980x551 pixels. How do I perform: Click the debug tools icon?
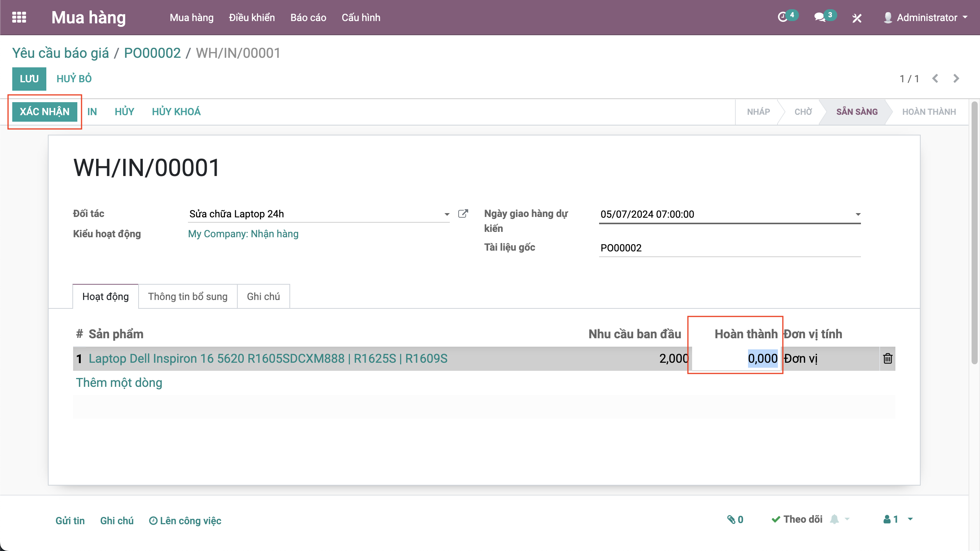[857, 18]
